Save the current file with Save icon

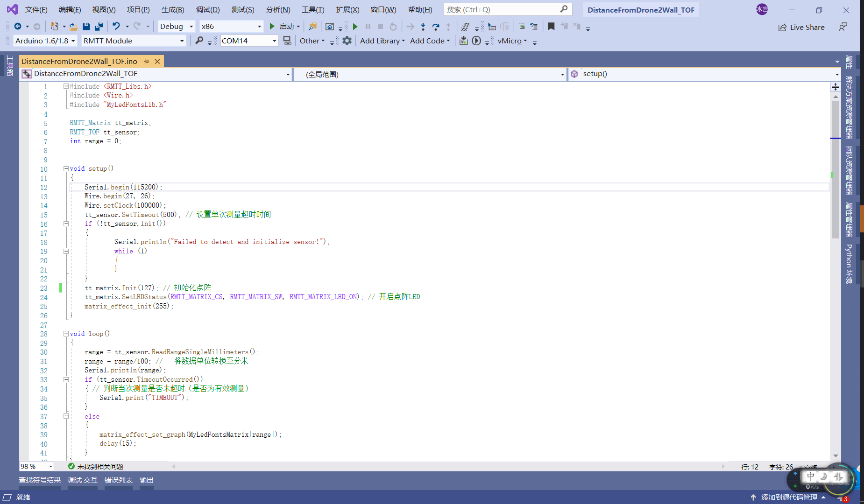click(x=86, y=27)
